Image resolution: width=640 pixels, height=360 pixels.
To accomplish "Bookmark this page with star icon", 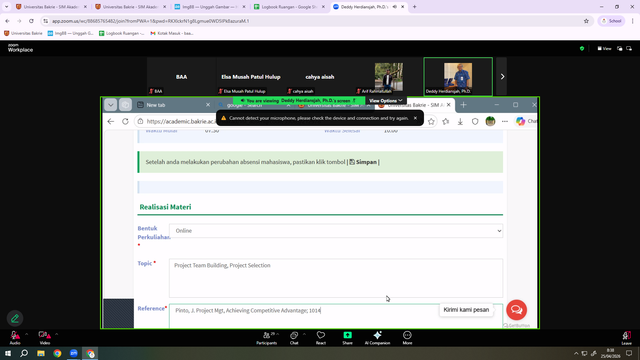I will pyautogui.click(x=586, y=21).
